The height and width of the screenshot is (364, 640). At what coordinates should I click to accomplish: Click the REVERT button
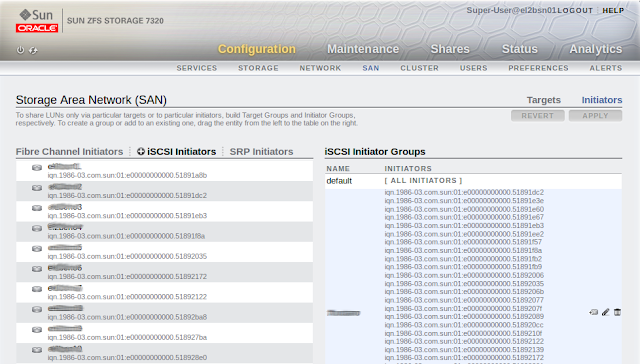pos(538,116)
